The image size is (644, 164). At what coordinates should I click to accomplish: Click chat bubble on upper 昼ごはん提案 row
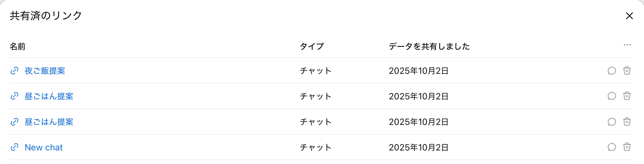point(612,96)
